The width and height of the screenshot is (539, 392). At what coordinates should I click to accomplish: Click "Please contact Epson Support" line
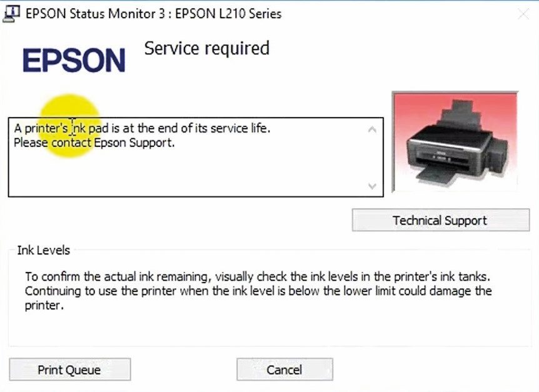coord(94,143)
